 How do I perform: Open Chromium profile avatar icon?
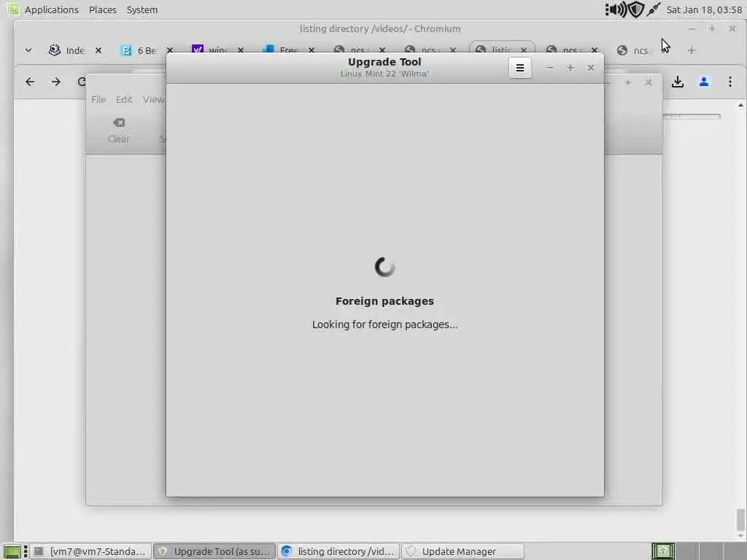point(704,82)
